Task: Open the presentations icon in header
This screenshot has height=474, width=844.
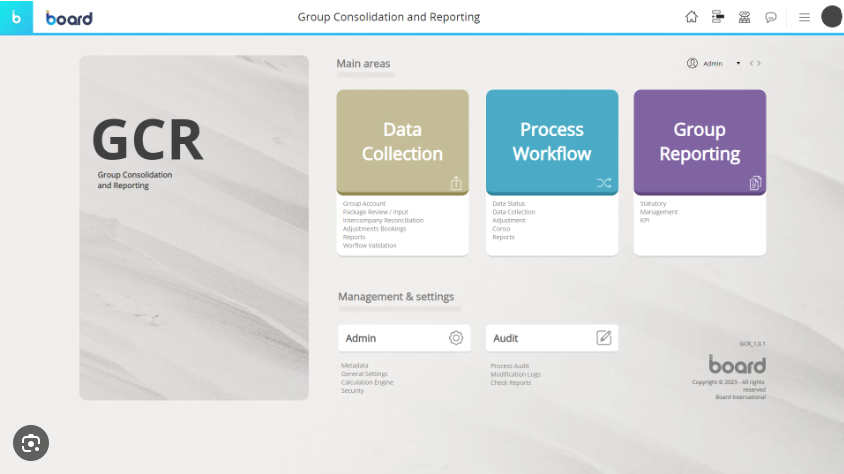Action: [744, 17]
